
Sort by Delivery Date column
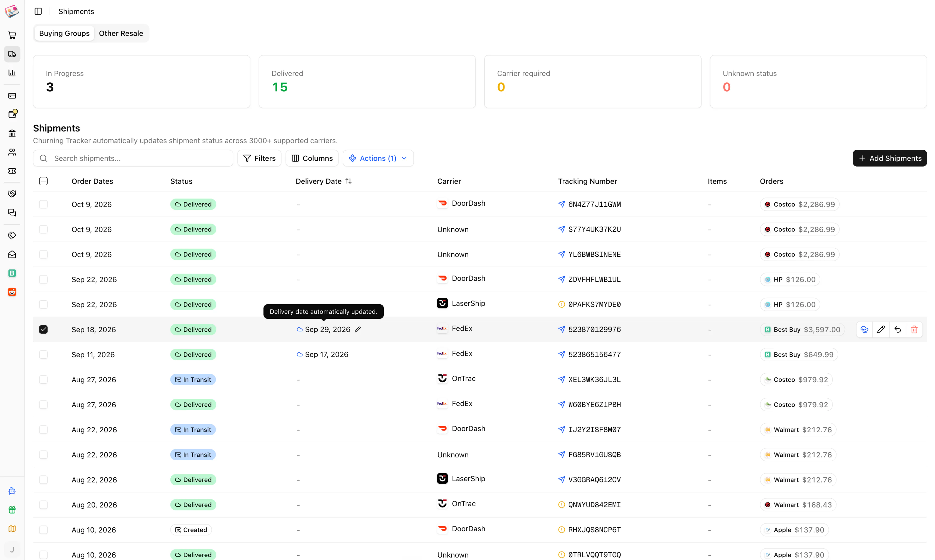click(324, 181)
